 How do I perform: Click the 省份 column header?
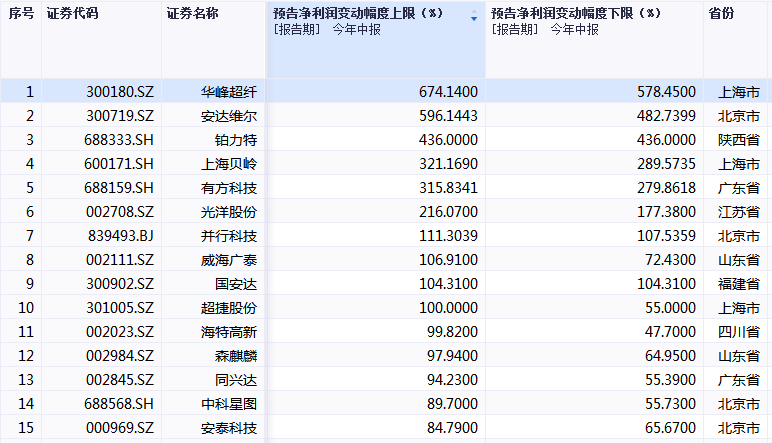(721, 13)
